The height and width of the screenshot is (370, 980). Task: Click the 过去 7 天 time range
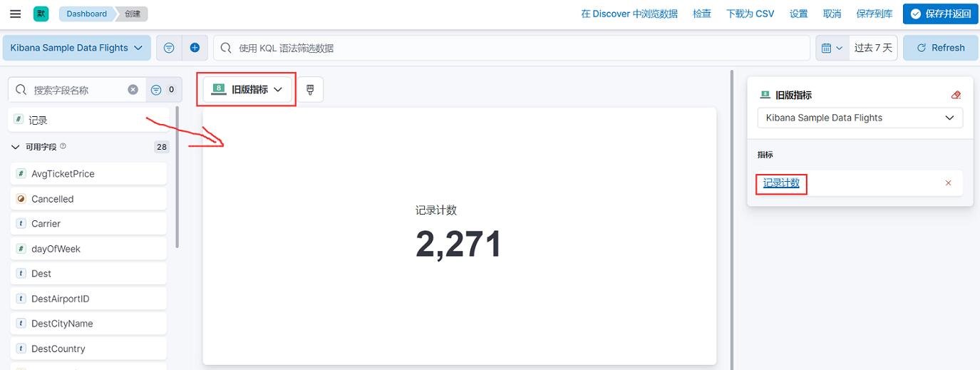point(873,48)
